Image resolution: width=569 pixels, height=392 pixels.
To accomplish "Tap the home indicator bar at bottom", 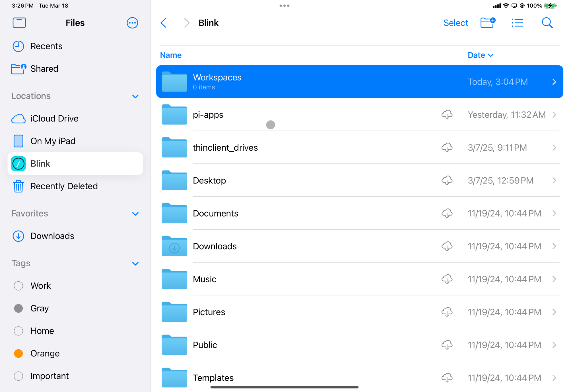I will 284,387.
